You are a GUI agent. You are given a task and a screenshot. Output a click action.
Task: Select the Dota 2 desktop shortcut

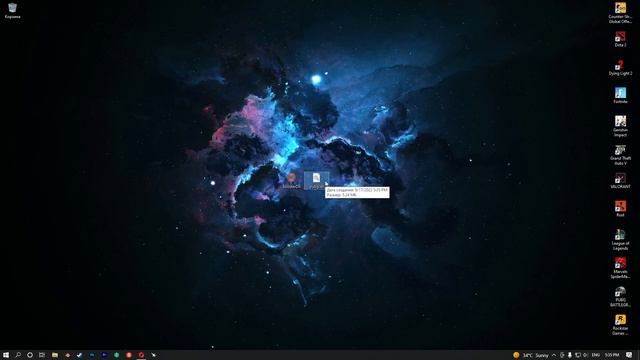[620, 39]
